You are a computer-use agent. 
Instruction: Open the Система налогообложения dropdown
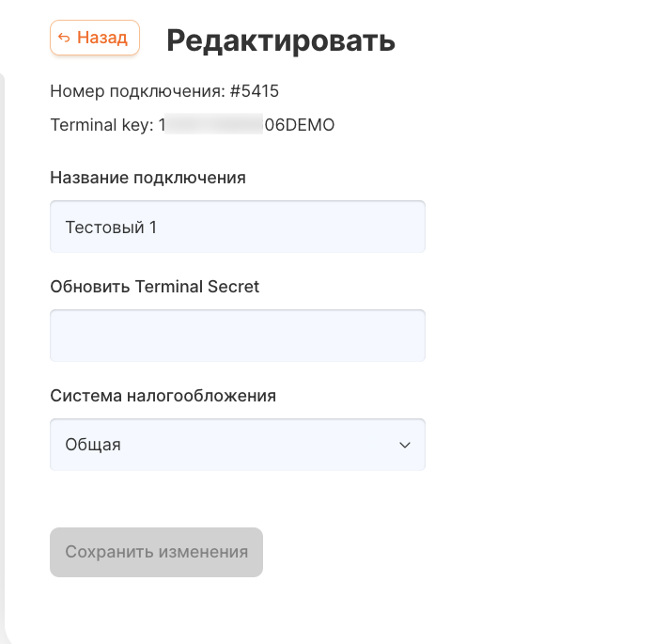238,445
